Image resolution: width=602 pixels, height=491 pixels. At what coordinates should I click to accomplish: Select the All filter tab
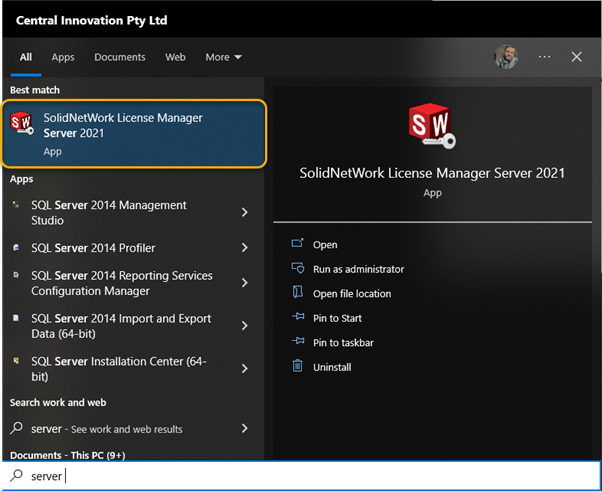point(26,57)
